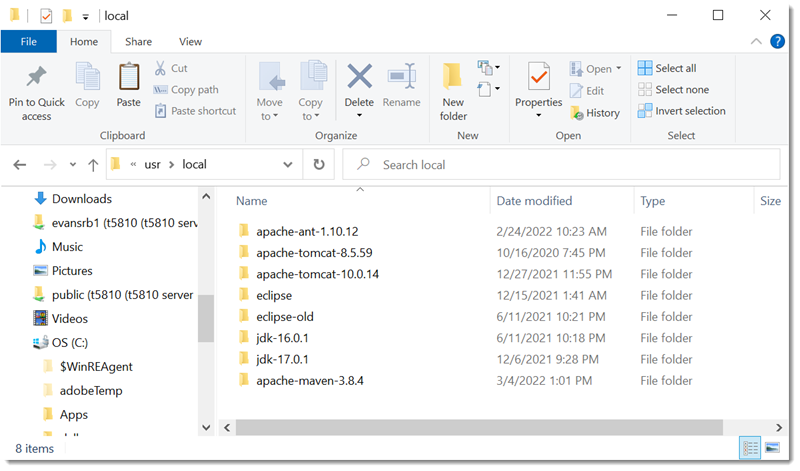Click the Properties checkmark icon

coord(539,77)
